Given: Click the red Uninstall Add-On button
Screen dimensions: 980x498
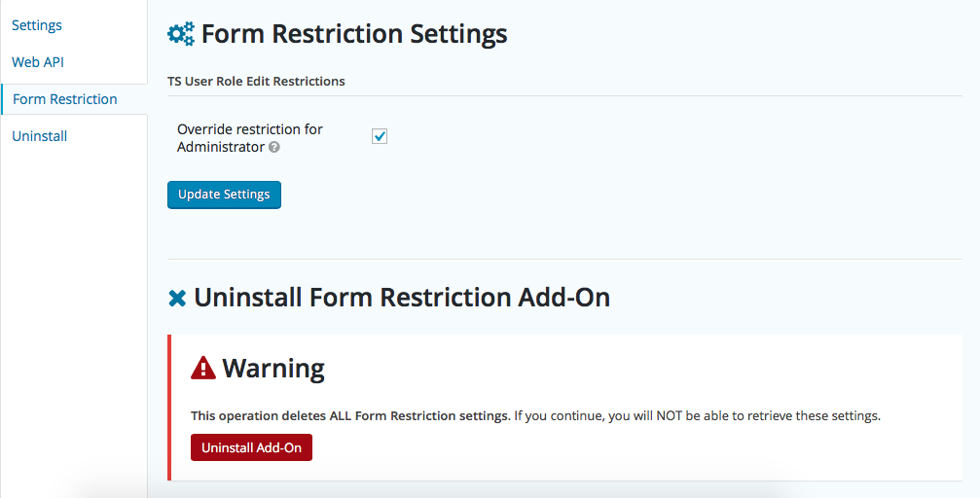Looking at the screenshot, I should click(x=251, y=447).
